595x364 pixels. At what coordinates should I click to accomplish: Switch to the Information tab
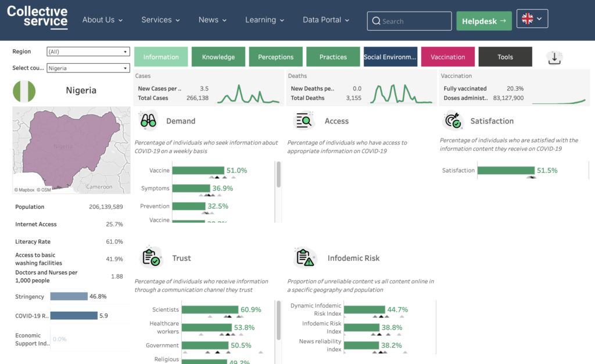tap(161, 57)
